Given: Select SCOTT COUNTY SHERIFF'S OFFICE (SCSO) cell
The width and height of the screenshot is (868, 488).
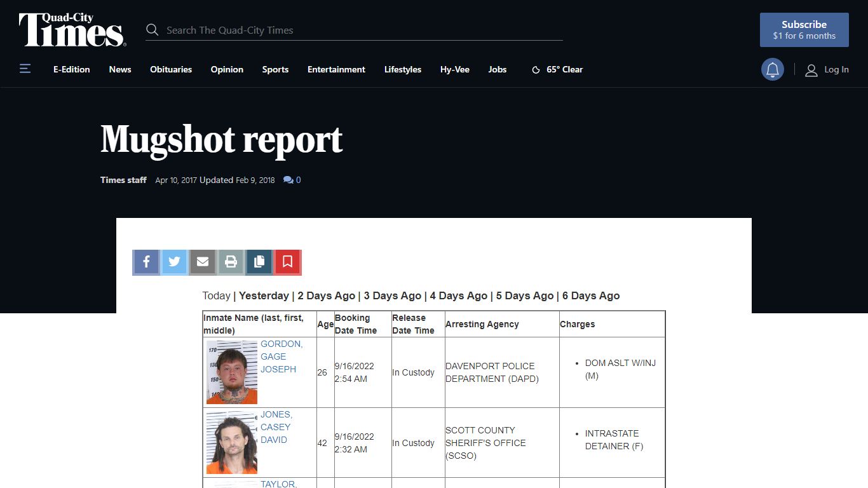Looking at the screenshot, I should point(502,443).
